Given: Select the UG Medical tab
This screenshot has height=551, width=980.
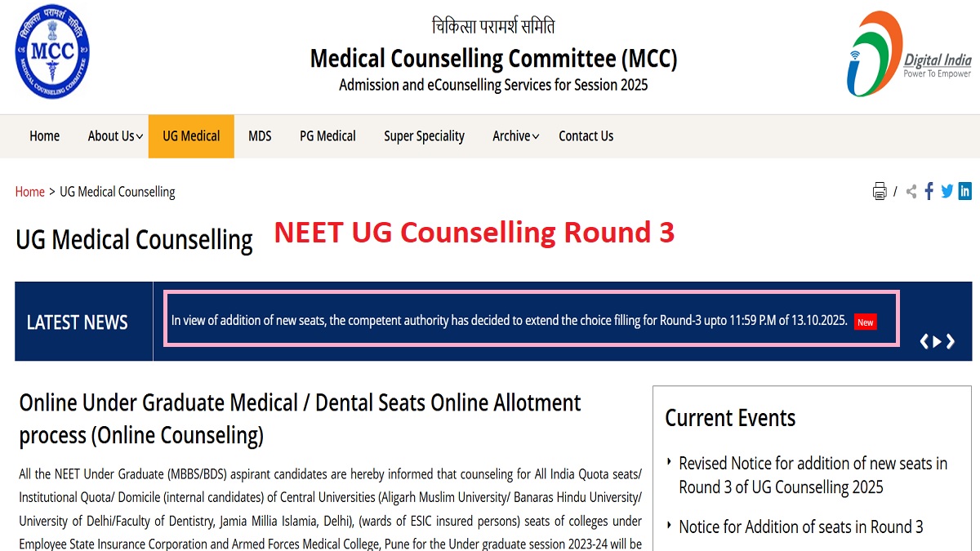Looking at the screenshot, I should pyautogui.click(x=191, y=136).
